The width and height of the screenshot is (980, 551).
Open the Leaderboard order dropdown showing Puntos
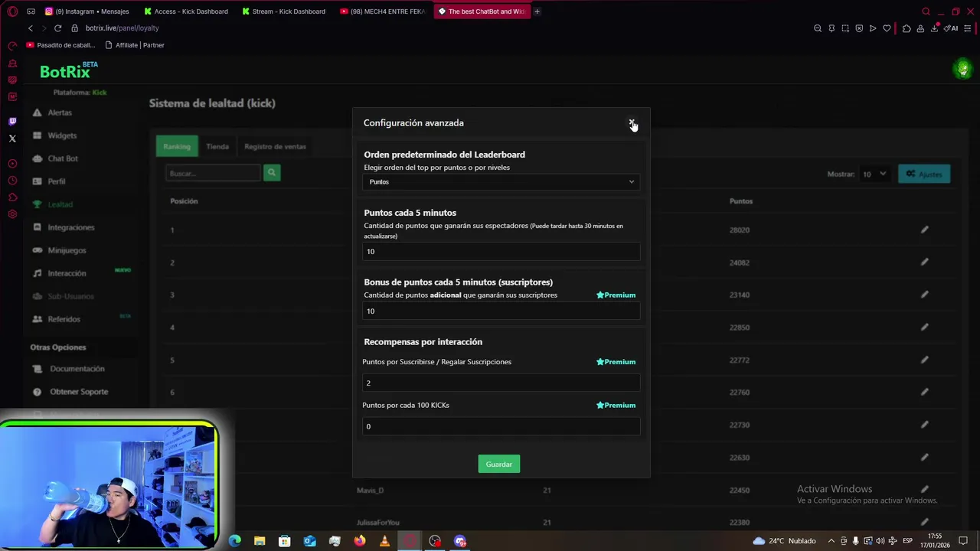[501, 182]
